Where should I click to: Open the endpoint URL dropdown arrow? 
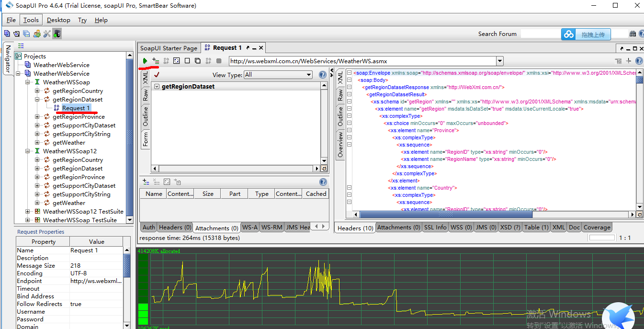(x=500, y=61)
